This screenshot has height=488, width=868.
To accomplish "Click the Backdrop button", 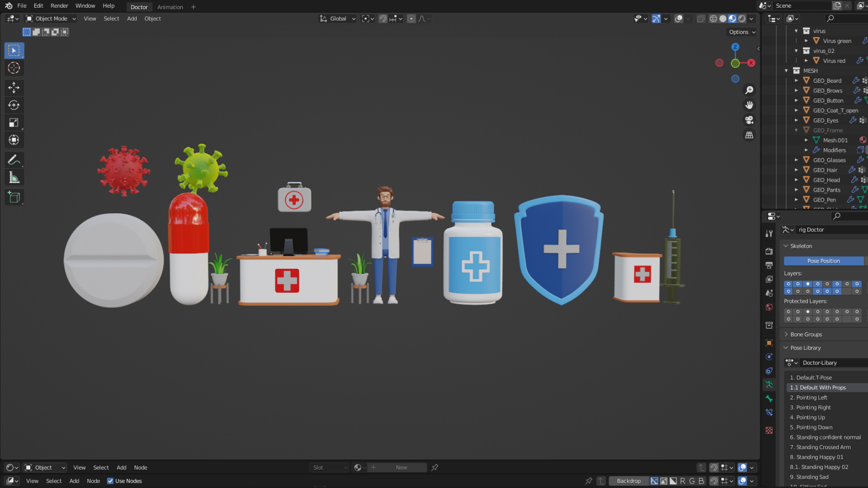I will coord(628,481).
